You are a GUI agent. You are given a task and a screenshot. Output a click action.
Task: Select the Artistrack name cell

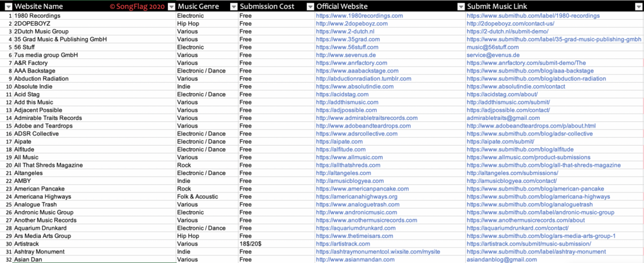click(x=94, y=244)
